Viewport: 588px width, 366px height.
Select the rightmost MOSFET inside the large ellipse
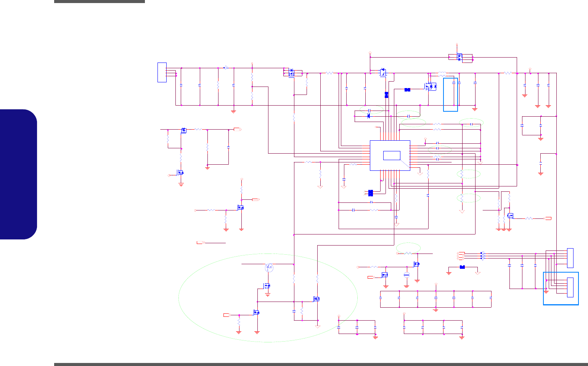tap(316, 299)
